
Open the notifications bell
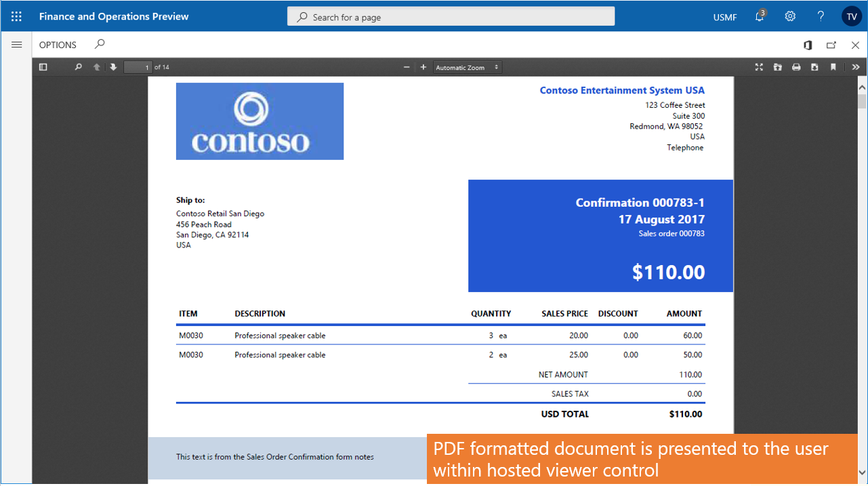[x=759, y=16]
